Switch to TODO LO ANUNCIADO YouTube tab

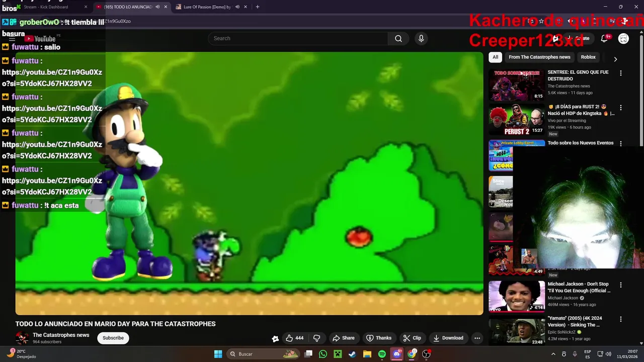(132, 7)
